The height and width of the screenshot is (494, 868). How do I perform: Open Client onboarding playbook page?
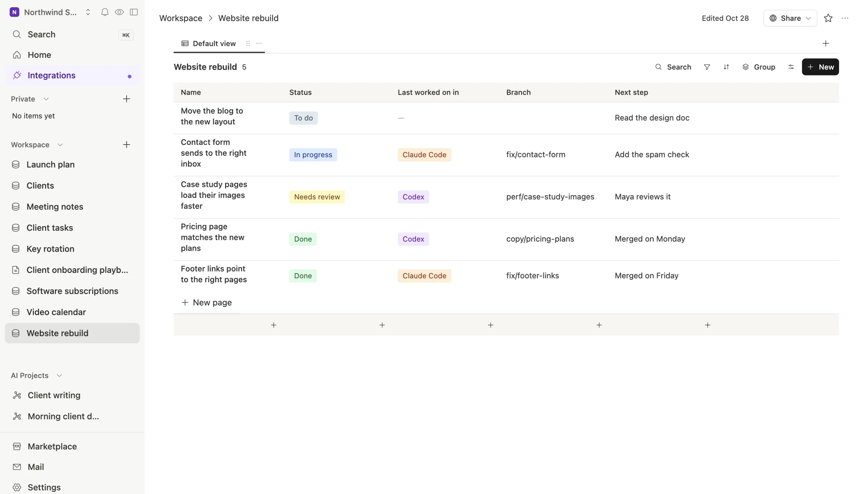point(72,270)
